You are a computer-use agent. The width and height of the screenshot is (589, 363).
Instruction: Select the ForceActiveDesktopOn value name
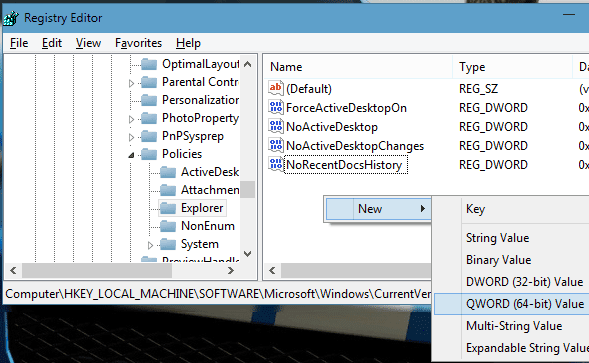(x=346, y=108)
